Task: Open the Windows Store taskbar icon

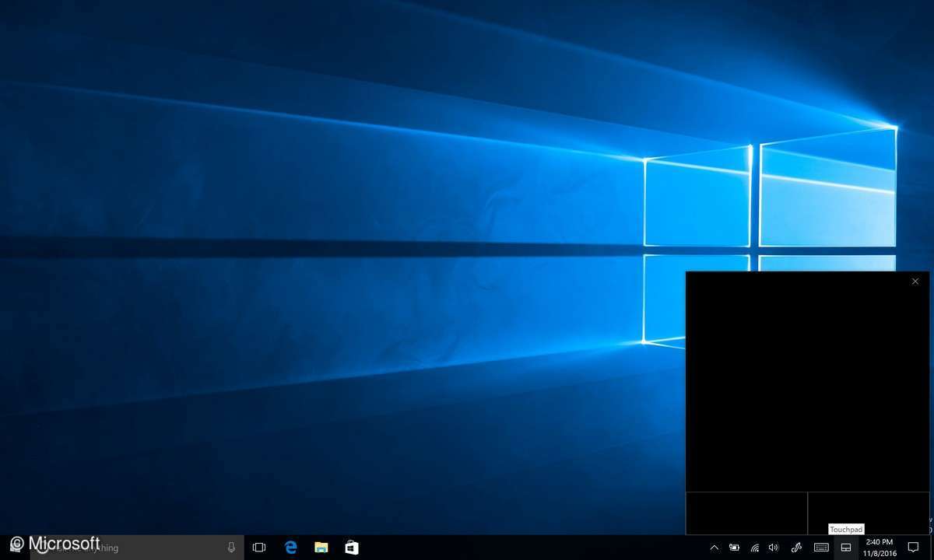Action: [x=352, y=548]
